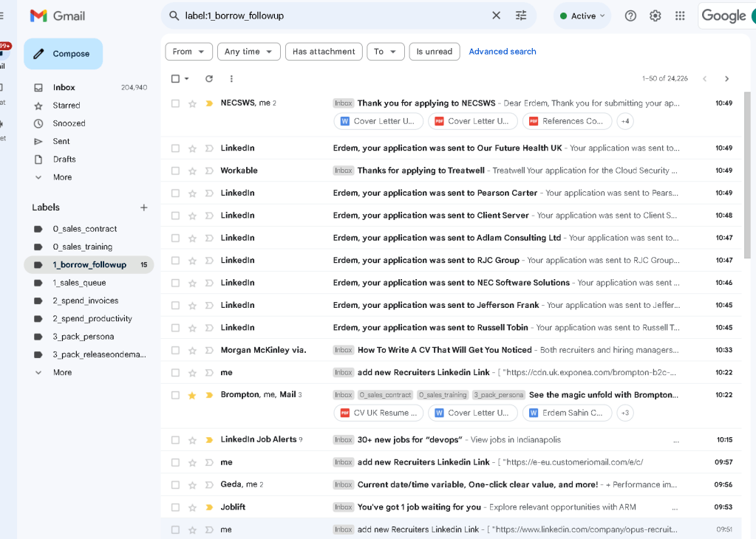Star the Morgan McKinley email
Screen dimensions: 756x539
tap(192, 351)
